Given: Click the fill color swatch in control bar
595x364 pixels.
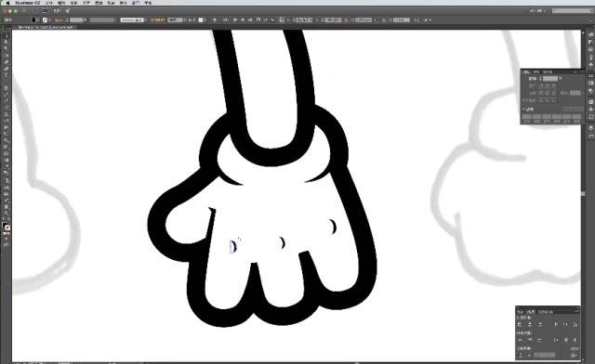Looking at the screenshot, I should [x=34, y=19].
